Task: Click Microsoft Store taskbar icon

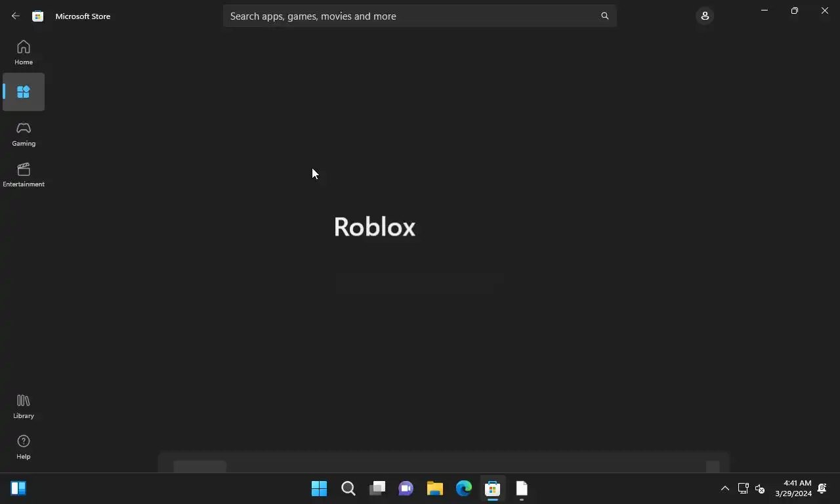Action: 493,488
